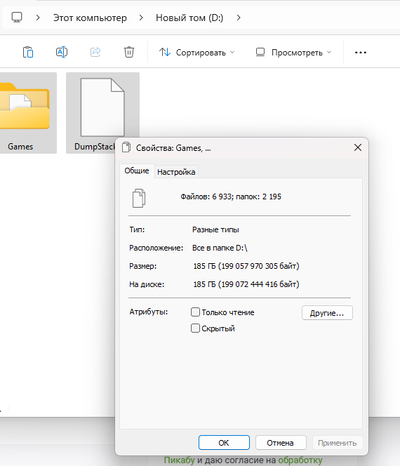400x466 pixels.
Task: Switch to the Настройка tab
Action: tap(176, 172)
